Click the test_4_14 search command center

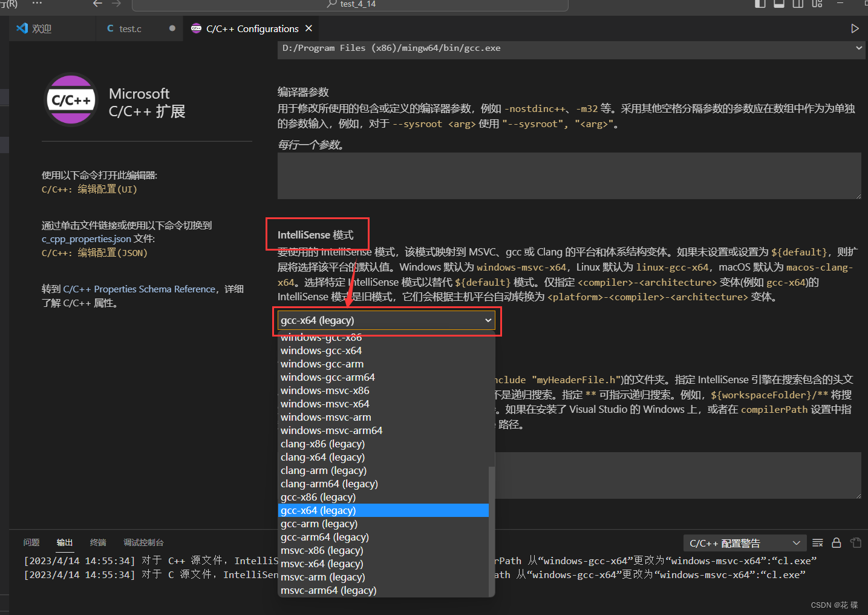350,4
